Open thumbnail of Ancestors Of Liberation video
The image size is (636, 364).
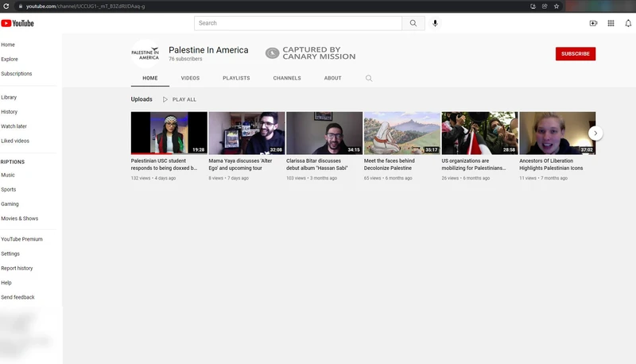[557, 133]
